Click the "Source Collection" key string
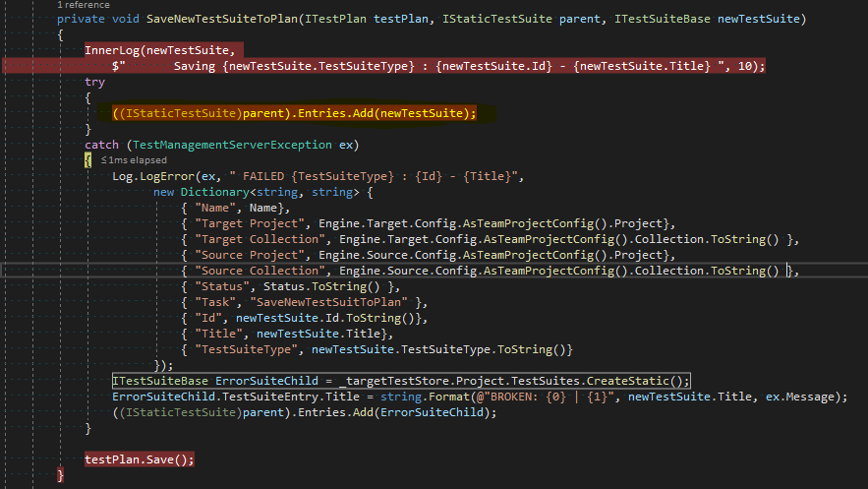The image size is (868, 489). [260, 271]
